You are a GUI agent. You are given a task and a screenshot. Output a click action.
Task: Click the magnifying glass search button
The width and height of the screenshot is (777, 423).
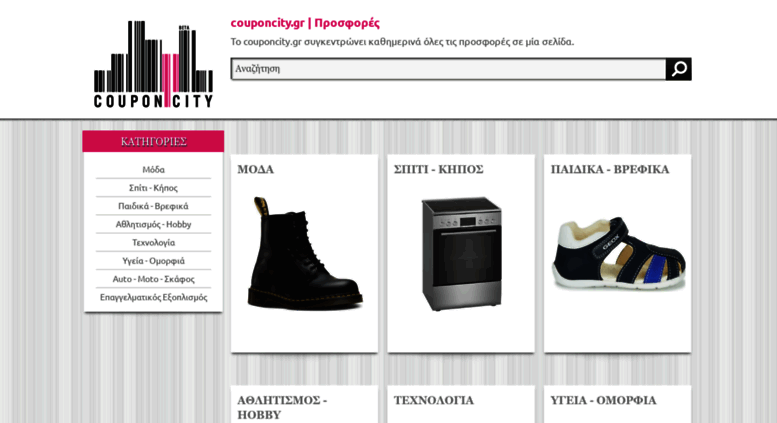pyautogui.click(x=678, y=69)
